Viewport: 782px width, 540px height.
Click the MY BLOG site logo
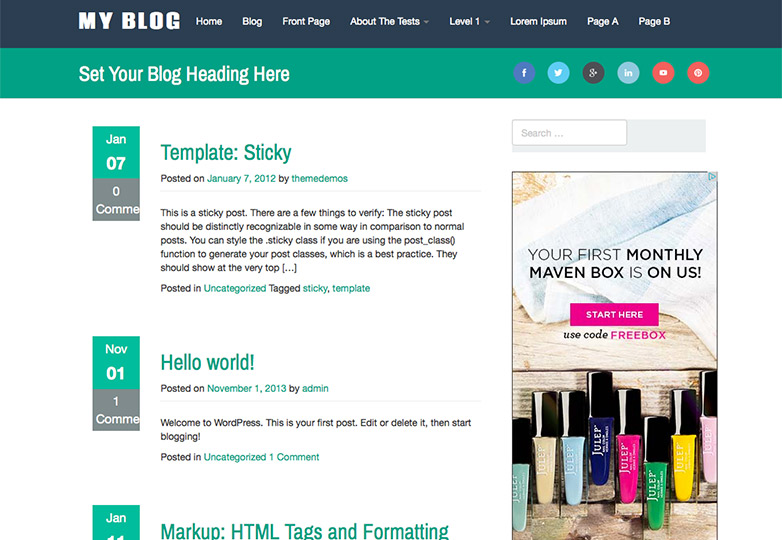click(129, 21)
